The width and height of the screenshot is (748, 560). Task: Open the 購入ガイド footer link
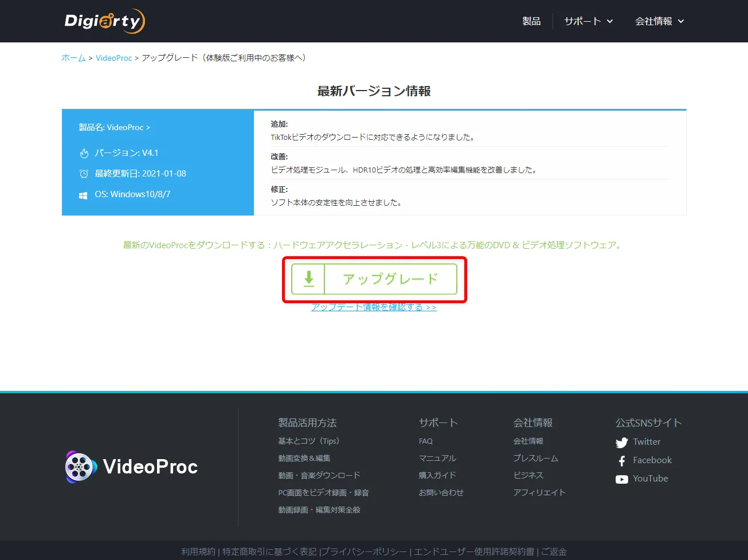click(x=437, y=475)
